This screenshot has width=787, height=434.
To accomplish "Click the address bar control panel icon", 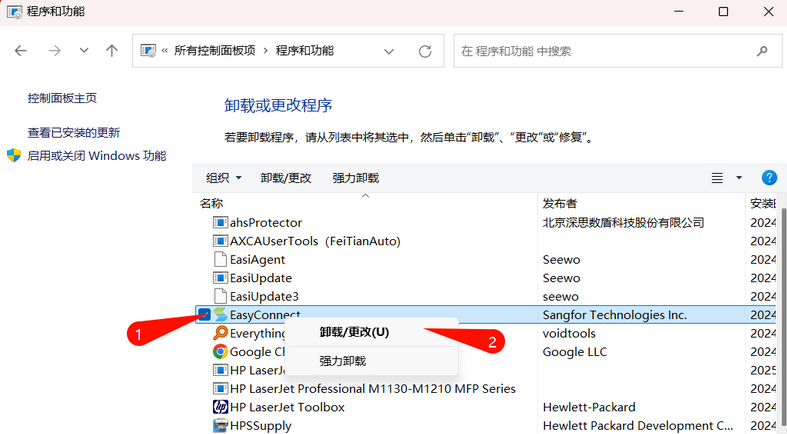I will (148, 51).
